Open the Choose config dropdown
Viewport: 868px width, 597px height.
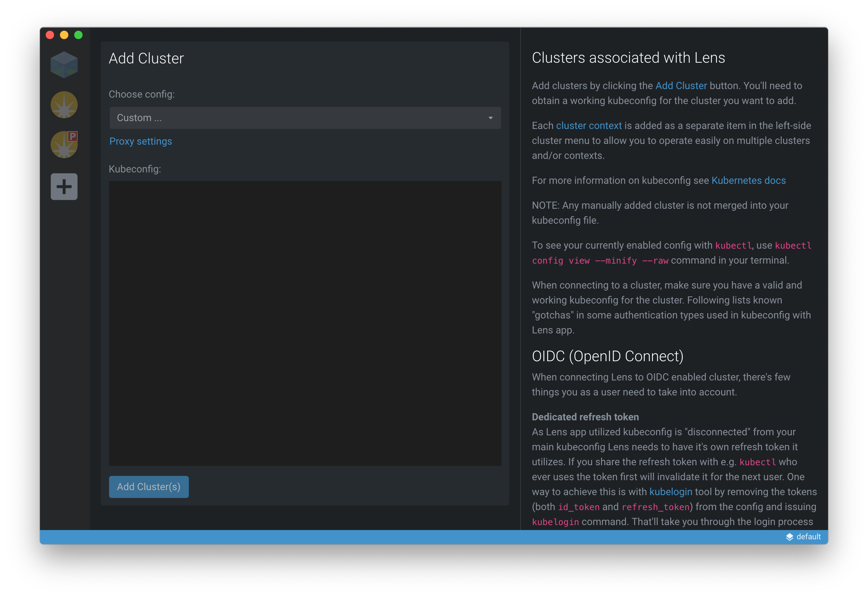point(305,118)
